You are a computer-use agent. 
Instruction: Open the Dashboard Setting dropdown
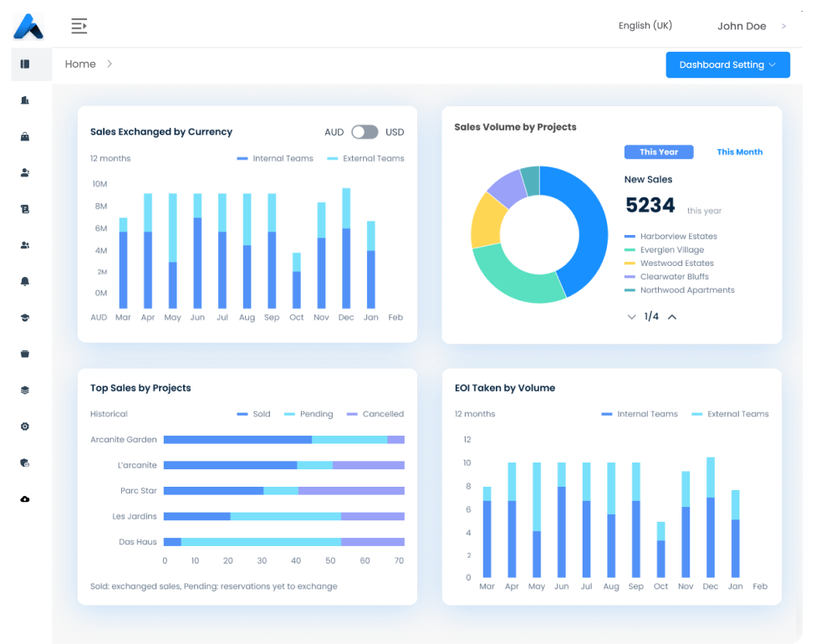click(727, 65)
